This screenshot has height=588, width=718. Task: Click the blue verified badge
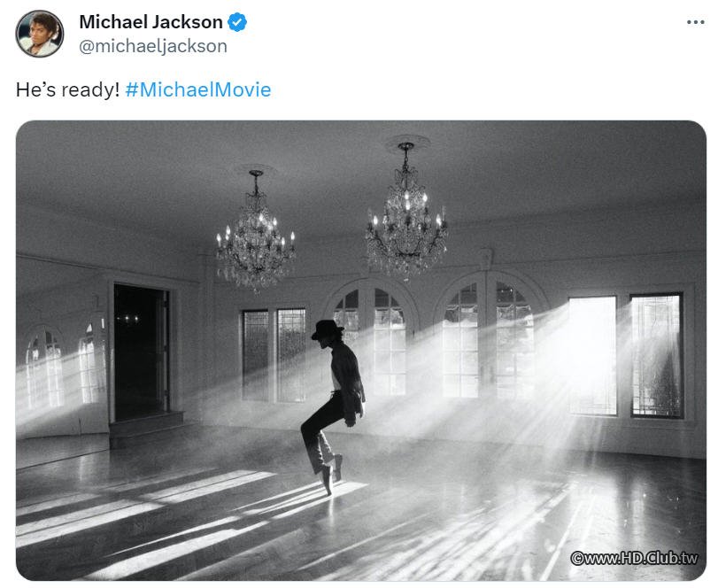(237, 22)
